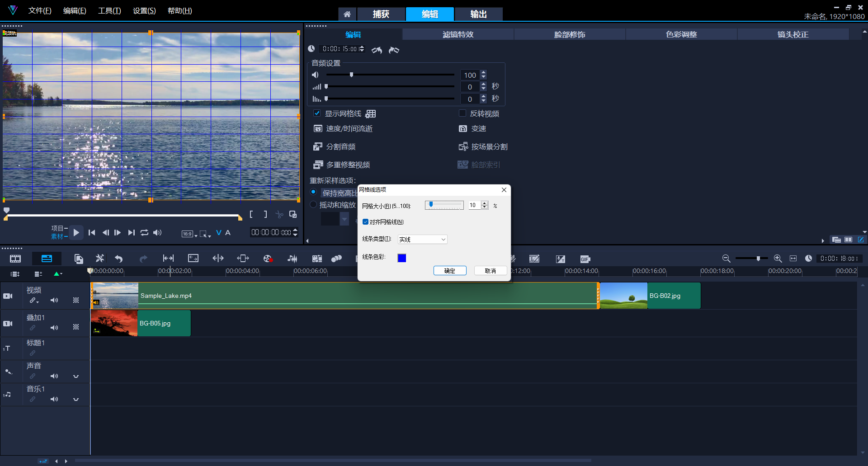Mute the video track audio
868x466 pixels.
click(x=54, y=300)
